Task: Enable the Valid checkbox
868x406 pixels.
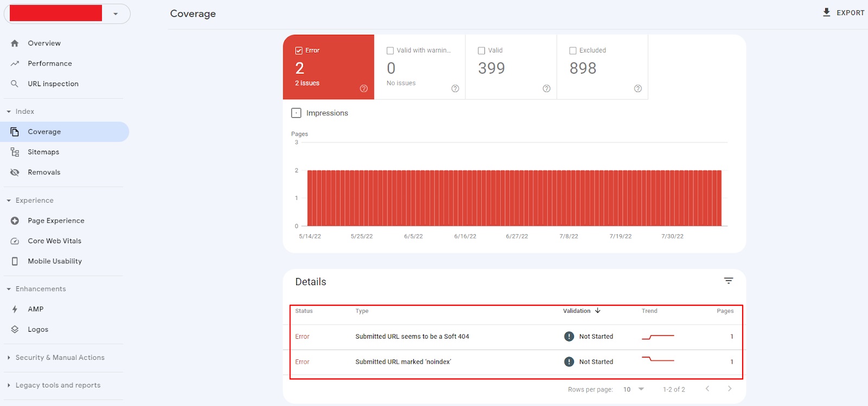Action: click(x=481, y=50)
